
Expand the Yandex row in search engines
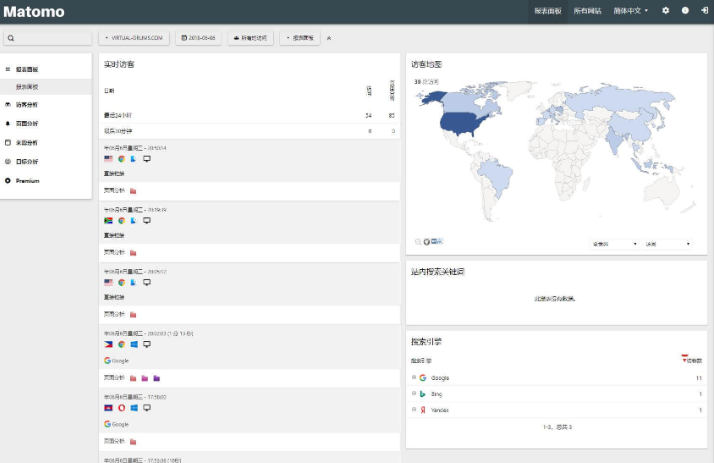coord(414,409)
